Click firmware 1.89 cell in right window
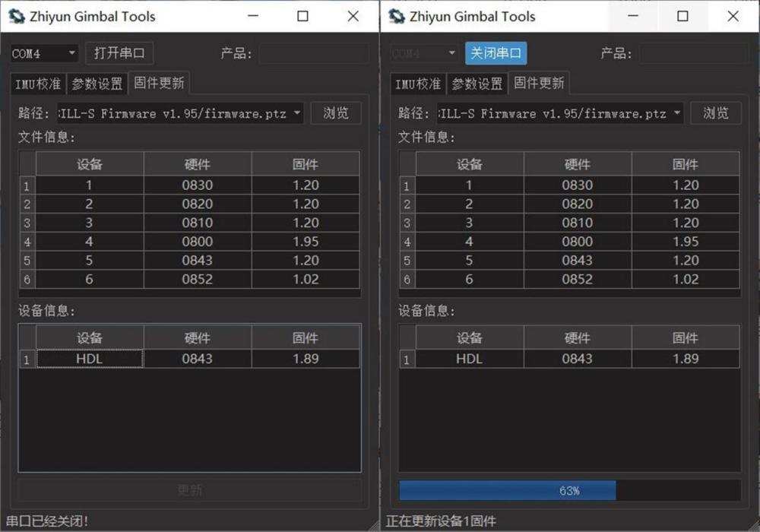 tap(686, 359)
